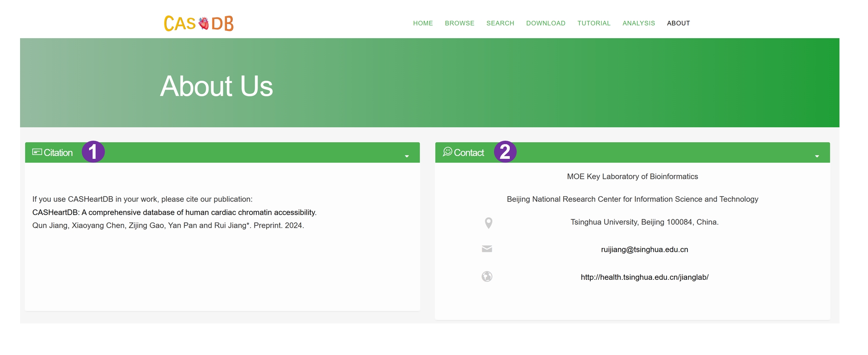Open the SEARCH page

click(500, 23)
